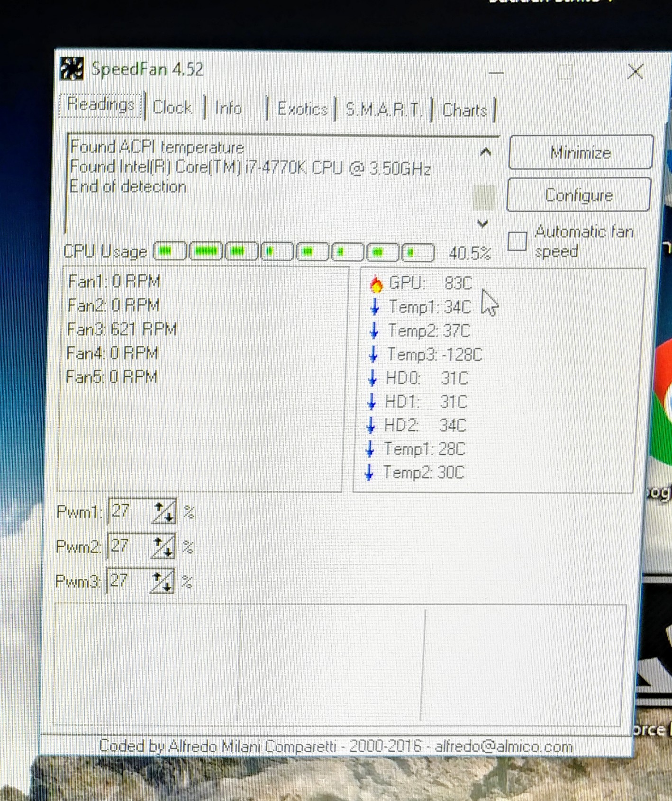Click the Minimize button
This screenshot has width=672, height=801.
click(581, 153)
